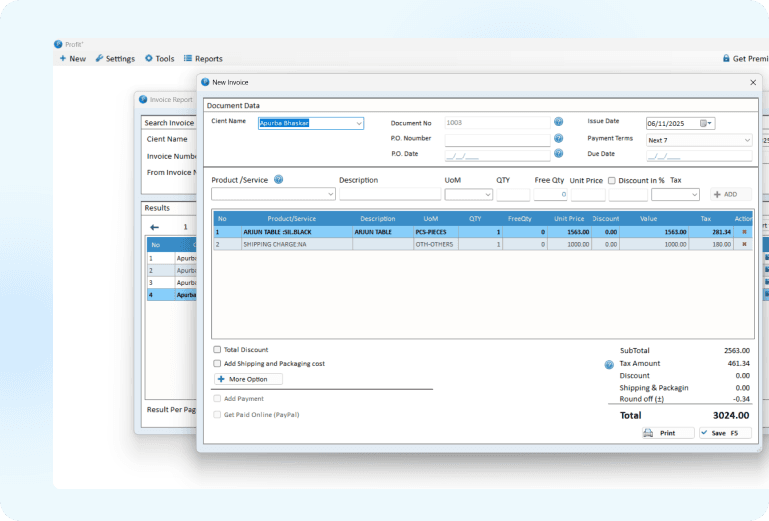Delete the ARJUN TABLE row item
The image size is (769, 521).
(x=744, y=232)
